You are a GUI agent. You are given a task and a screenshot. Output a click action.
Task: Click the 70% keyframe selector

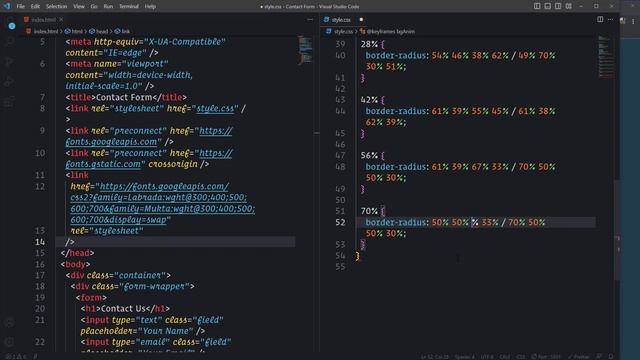coord(369,211)
